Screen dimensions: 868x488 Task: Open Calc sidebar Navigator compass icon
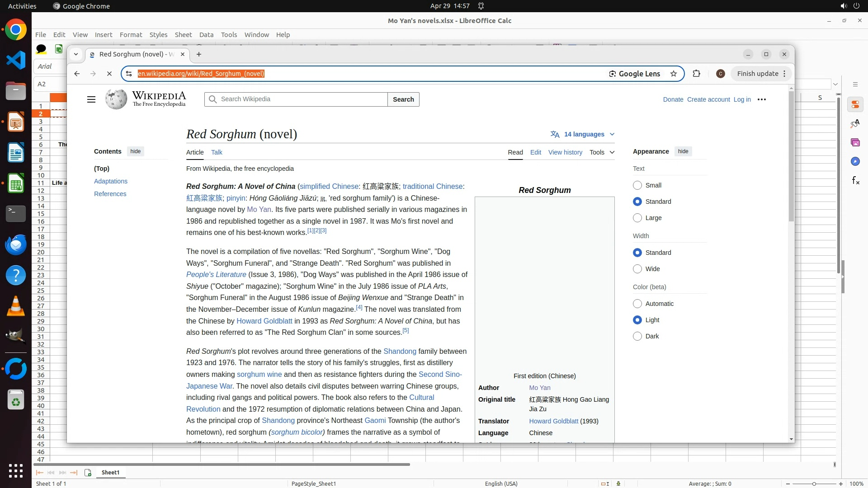[x=855, y=162]
